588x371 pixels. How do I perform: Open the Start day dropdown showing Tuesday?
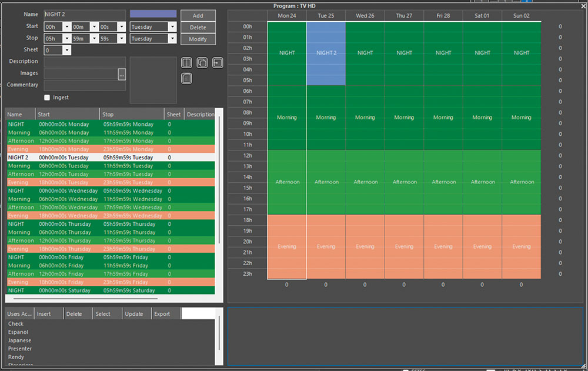[x=172, y=27]
